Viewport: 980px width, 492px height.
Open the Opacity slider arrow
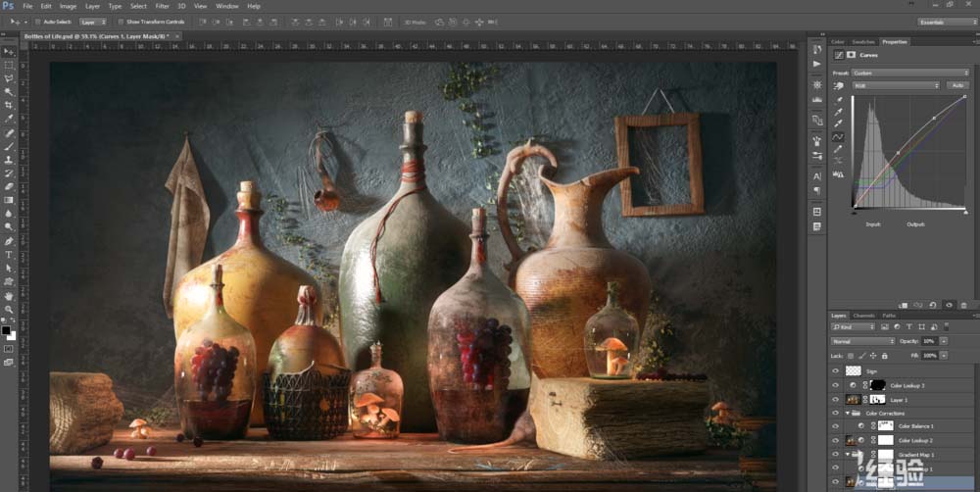943,341
